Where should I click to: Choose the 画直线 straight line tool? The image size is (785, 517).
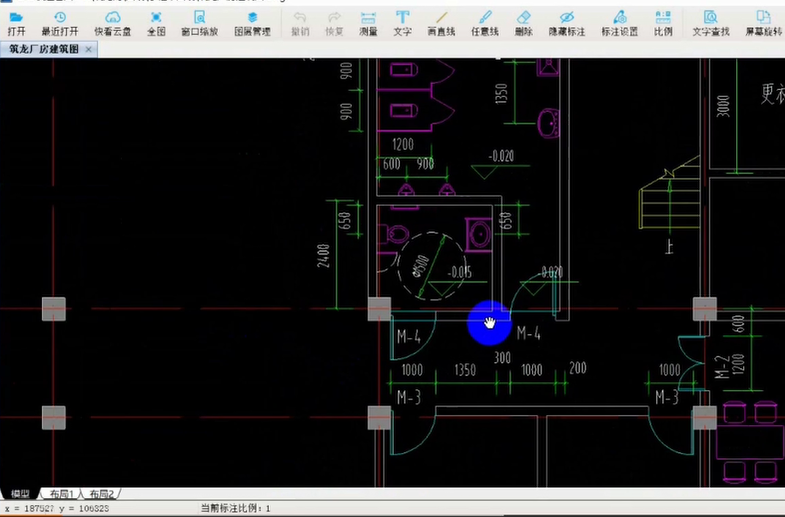click(x=441, y=24)
